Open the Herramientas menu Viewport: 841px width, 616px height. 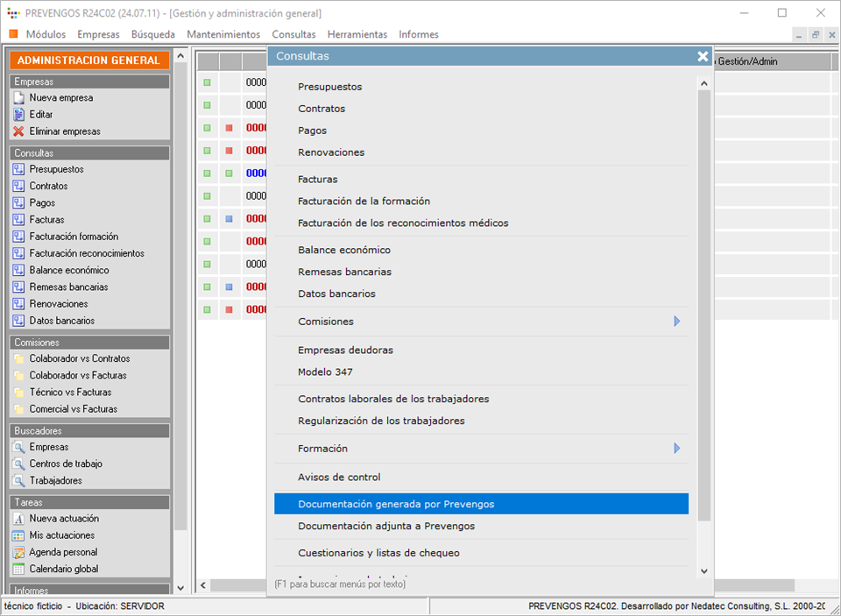tap(357, 34)
